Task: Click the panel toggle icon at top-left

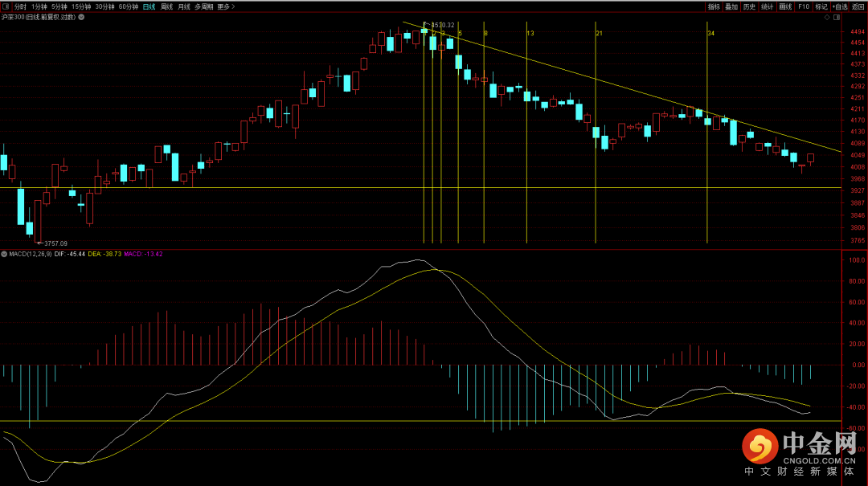Action: click(6, 6)
